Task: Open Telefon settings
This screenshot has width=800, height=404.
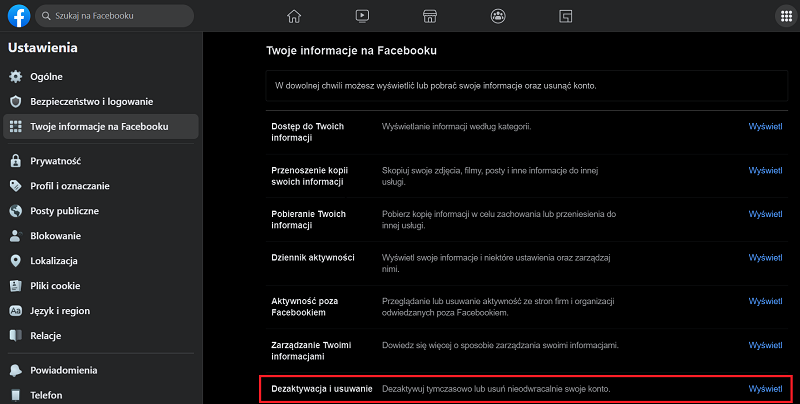Action: [101, 395]
